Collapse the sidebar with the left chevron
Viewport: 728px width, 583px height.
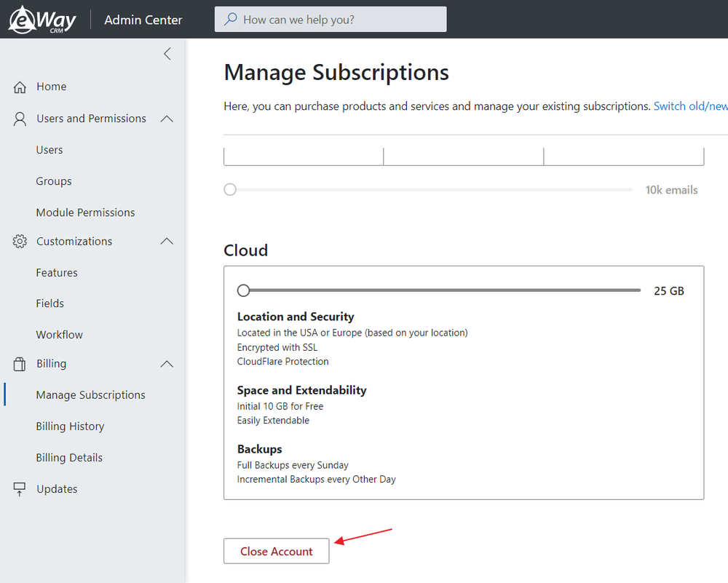tap(167, 54)
